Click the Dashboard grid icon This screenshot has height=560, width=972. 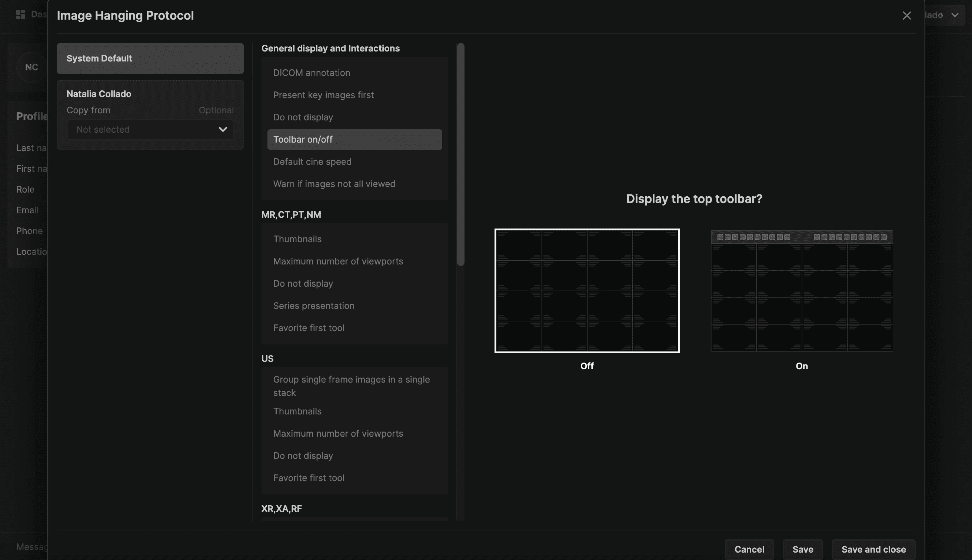[x=21, y=14]
